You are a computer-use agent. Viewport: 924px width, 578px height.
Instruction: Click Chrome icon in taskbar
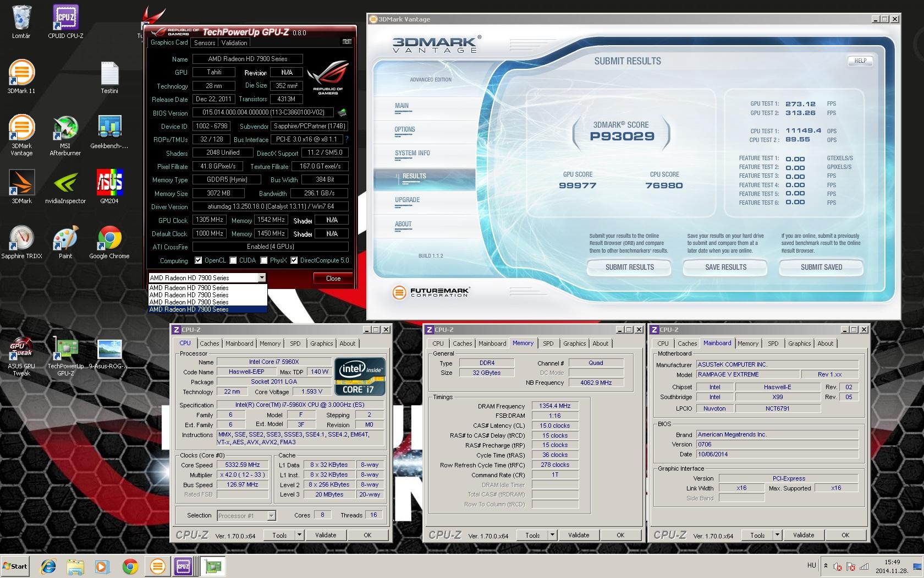click(x=130, y=566)
